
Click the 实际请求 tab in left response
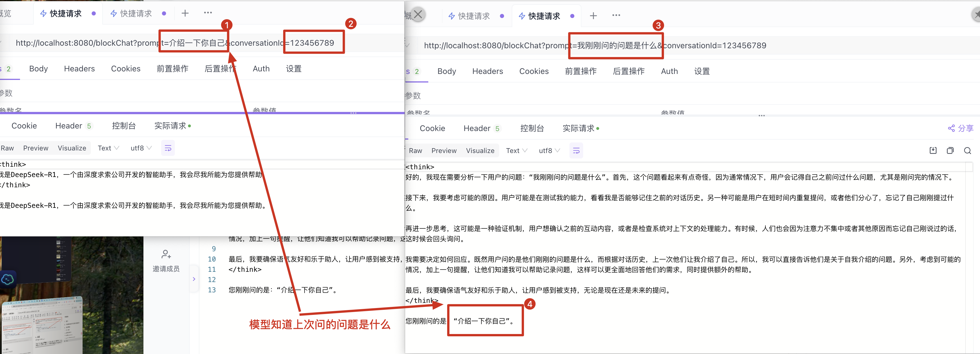pyautogui.click(x=170, y=126)
